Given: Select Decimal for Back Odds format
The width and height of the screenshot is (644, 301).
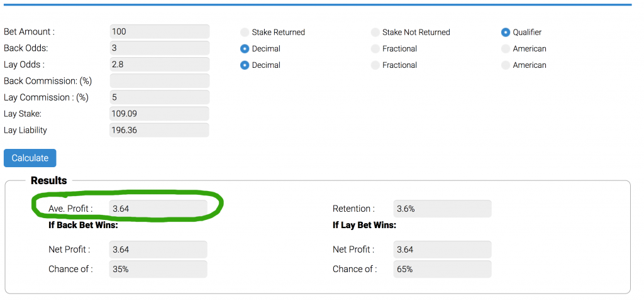Looking at the screenshot, I should [245, 49].
